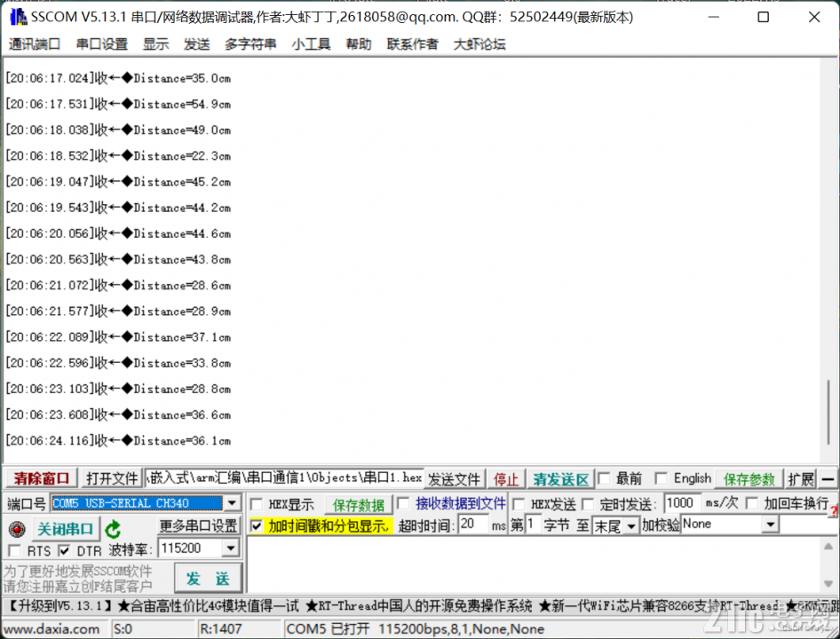Screen dimensions: 840x639
Task: Click the 更多串口设置 button
Action: point(199,526)
